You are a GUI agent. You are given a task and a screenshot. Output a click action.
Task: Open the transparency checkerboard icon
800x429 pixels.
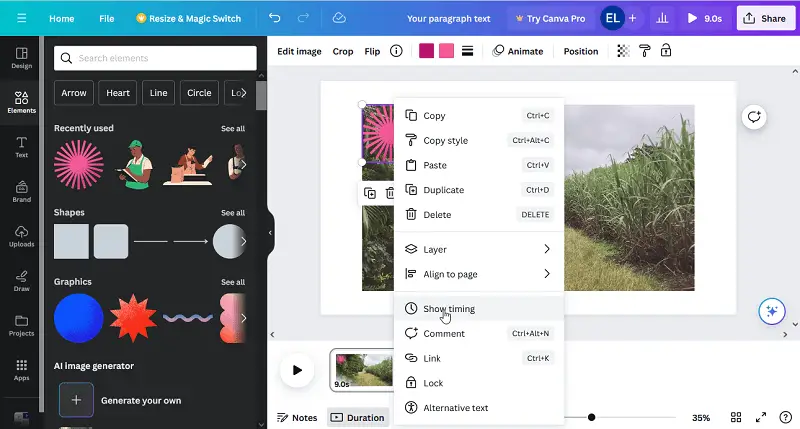[x=624, y=51]
